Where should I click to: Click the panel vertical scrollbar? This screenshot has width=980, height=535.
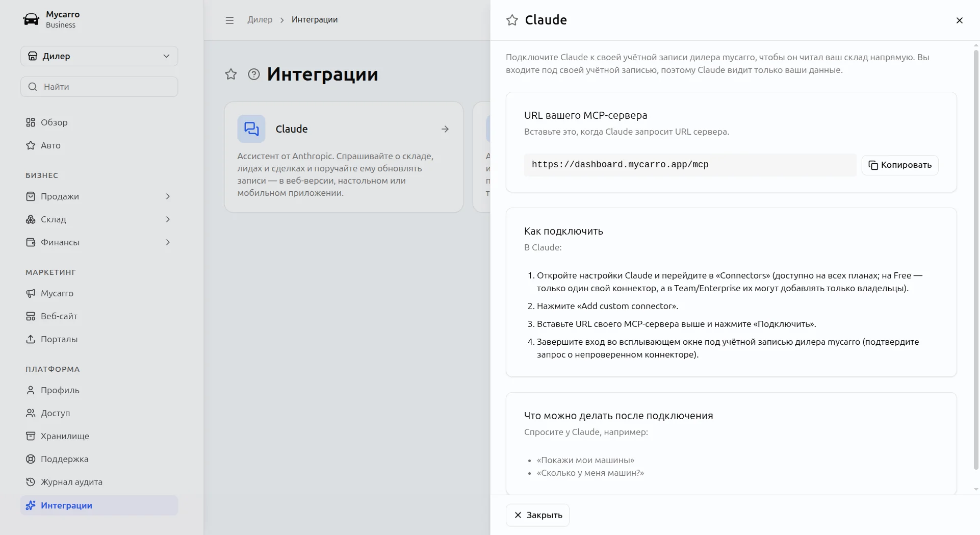click(x=975, y=260)
